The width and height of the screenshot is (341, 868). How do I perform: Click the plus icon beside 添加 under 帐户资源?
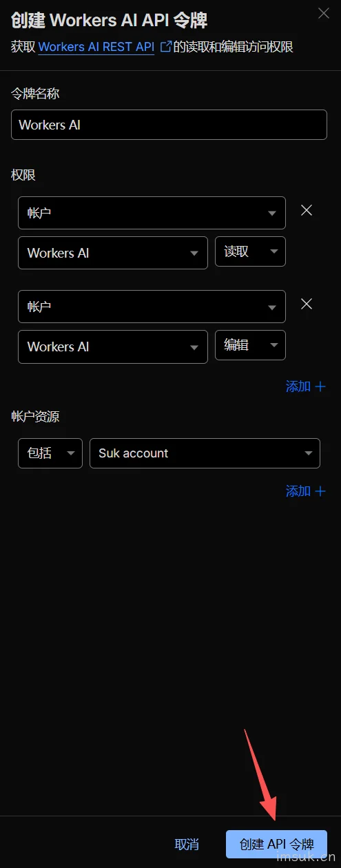[x=320, y=491]
